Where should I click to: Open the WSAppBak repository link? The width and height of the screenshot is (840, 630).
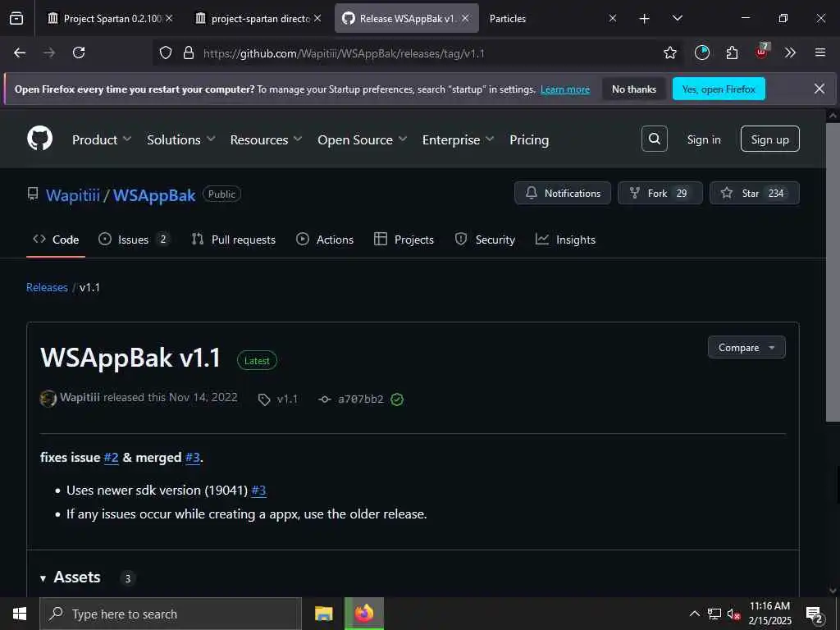point(153,195)
